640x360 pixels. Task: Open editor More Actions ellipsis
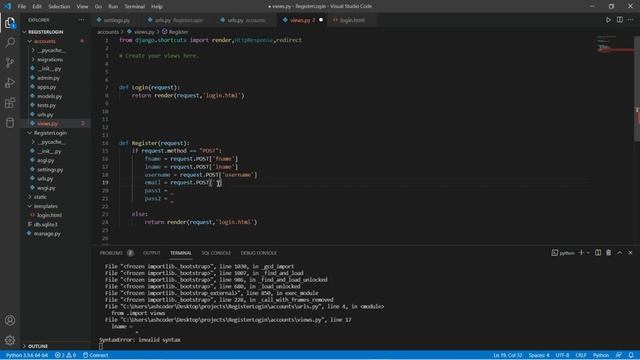pyautogui.click(x=631, y=20)
